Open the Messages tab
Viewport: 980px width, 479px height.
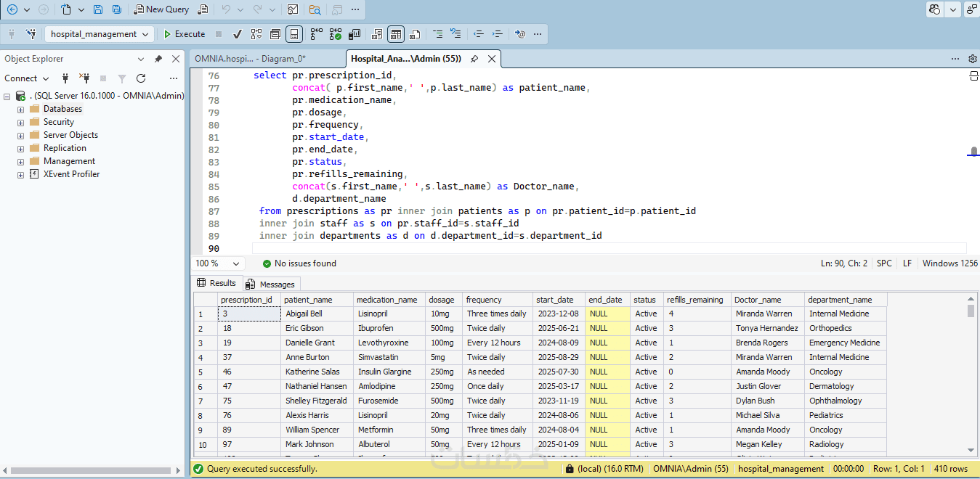tap(271, 284)
